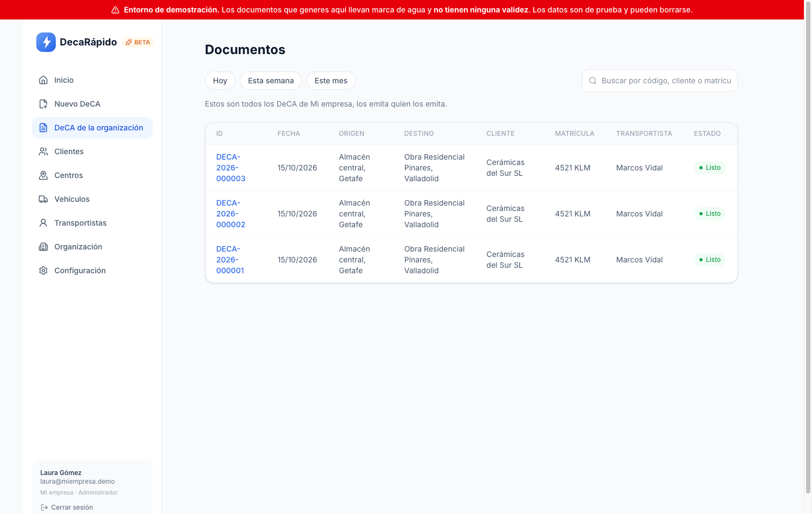This screenshot has height=514, width=812.
Task: Go to Transportistas
Action: coord(92,223)
